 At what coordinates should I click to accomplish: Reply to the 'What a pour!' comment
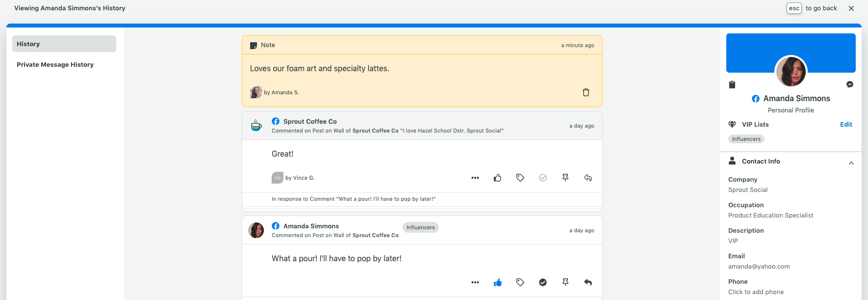[587, 282]
